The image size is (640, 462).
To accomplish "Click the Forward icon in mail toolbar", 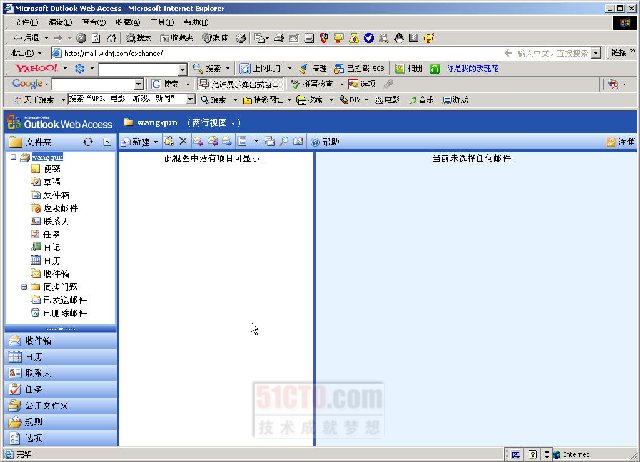I will click(227, 142).
